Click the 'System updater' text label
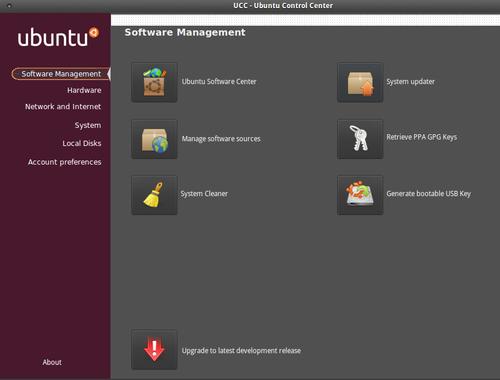The height and width of the screenshot is (380, 500). point(410,82)
